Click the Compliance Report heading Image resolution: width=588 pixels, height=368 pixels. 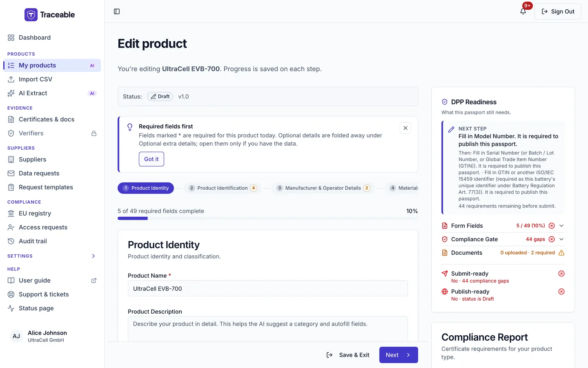coord(485,337)
